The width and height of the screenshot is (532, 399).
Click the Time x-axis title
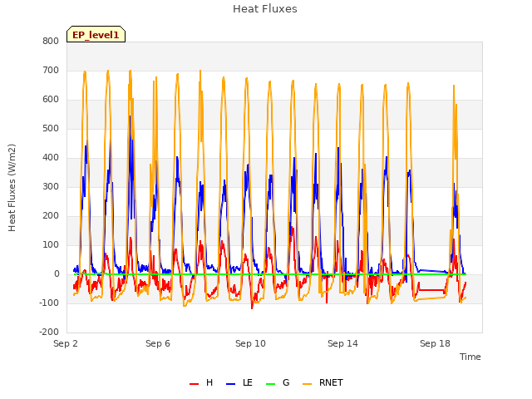tap(470, 357)
